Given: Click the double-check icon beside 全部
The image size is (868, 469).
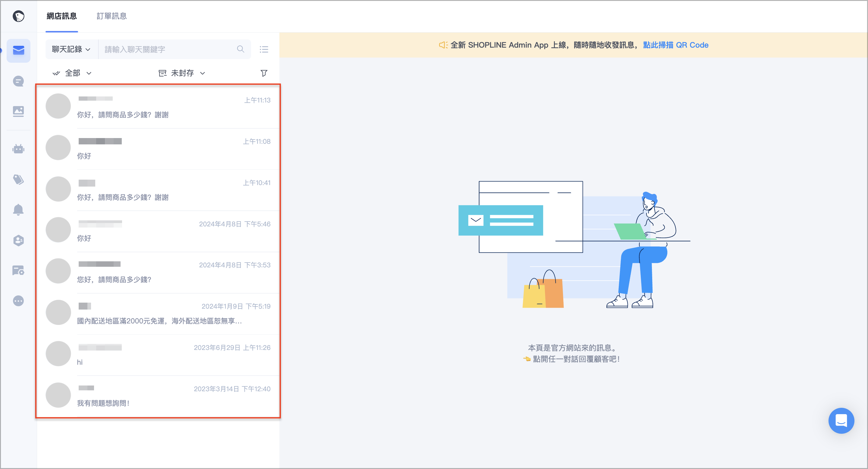Looking at the screenshot, I should pyautogui.click(x=56, y=73).
